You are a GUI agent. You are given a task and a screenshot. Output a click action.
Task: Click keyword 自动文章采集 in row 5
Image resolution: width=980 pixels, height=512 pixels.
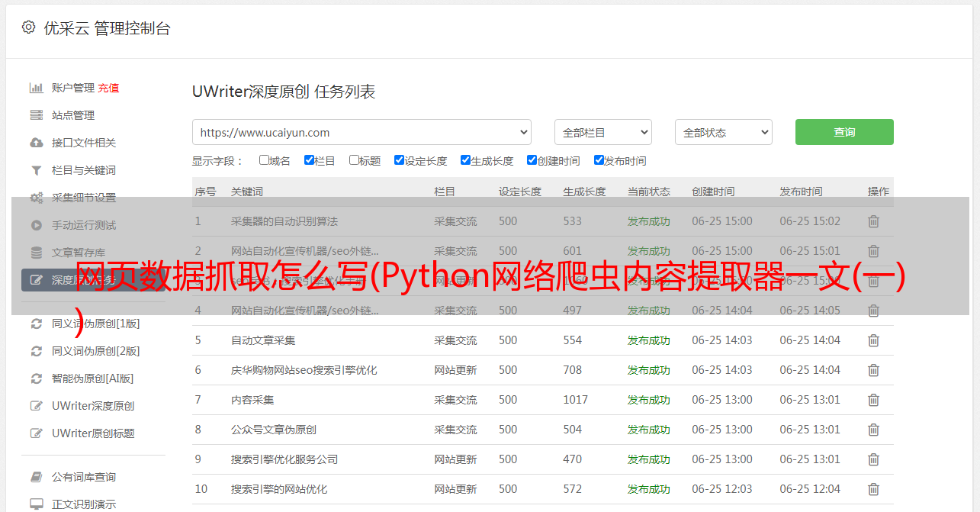click(x=263, y=340)
